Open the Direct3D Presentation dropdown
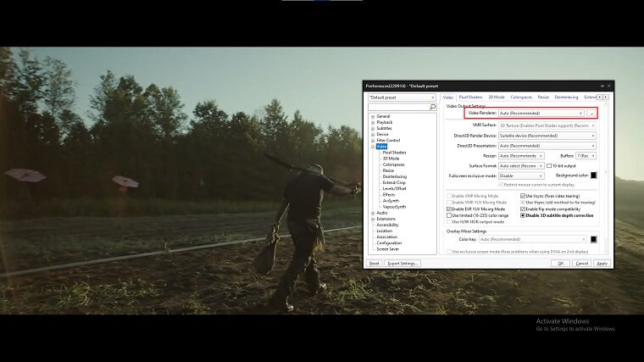The image size is (644, 362). 547,146
